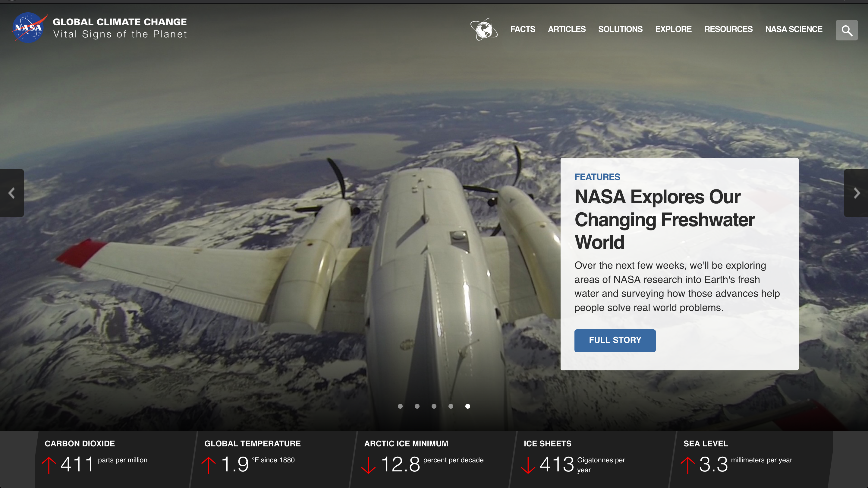Open the ARCTIC ICE MINIMUM vital sign heading
The height and width of the screenshot is (488, 868).
406,443
